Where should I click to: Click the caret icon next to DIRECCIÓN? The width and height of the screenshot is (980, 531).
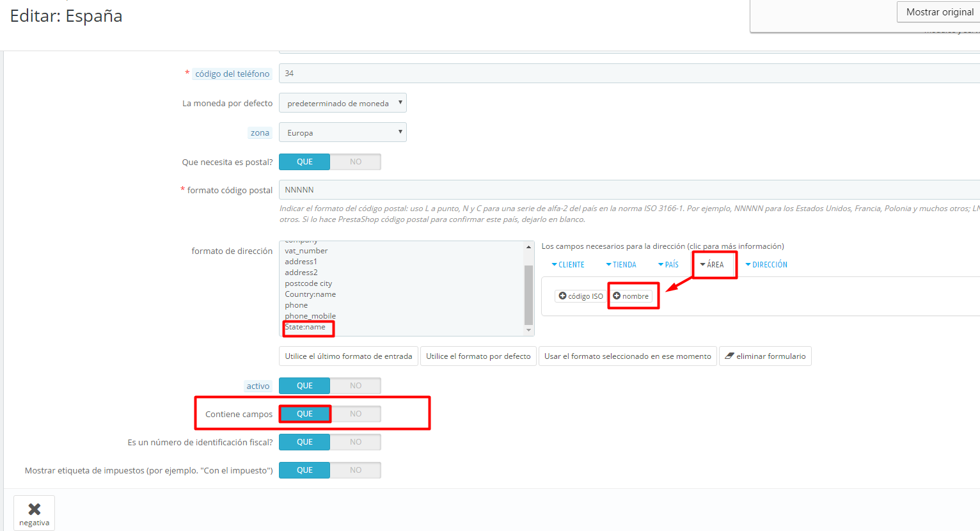(x=748, y=264)
